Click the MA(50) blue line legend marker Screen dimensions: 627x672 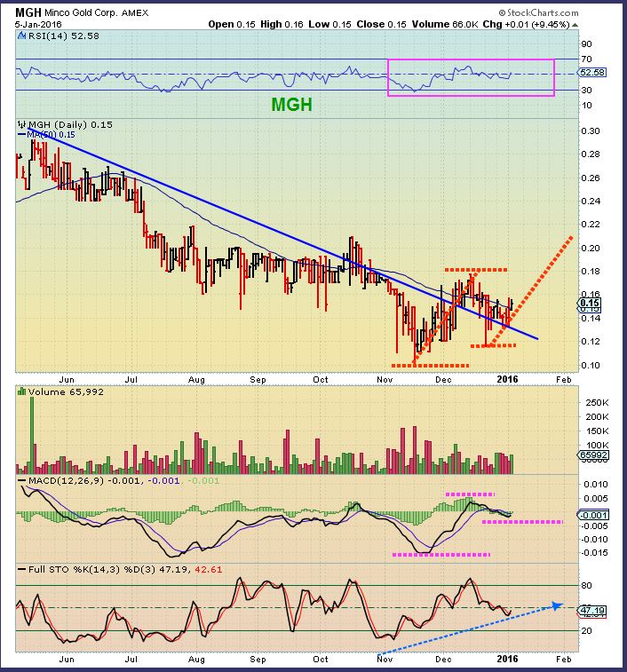21,135
